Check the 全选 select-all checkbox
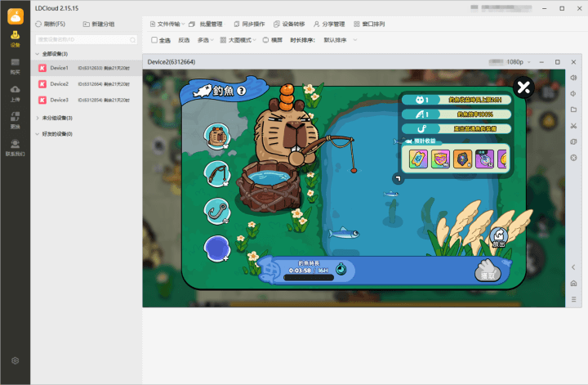 [x=154, y=40]
